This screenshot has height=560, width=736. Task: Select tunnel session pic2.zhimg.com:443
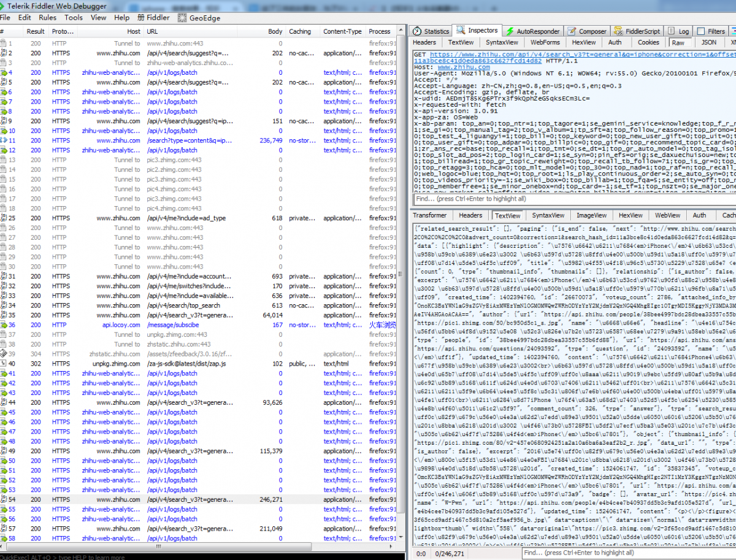pyautogui.click(x=199, y=170)
